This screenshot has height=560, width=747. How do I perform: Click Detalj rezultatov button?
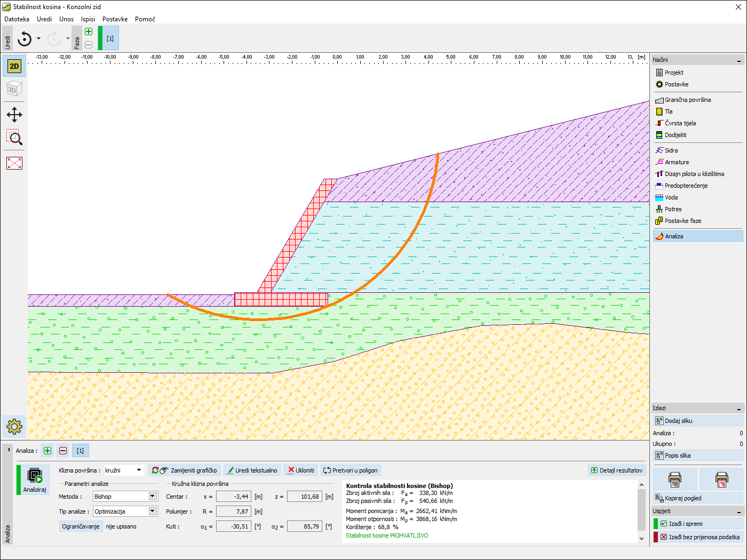coord(617,470)
